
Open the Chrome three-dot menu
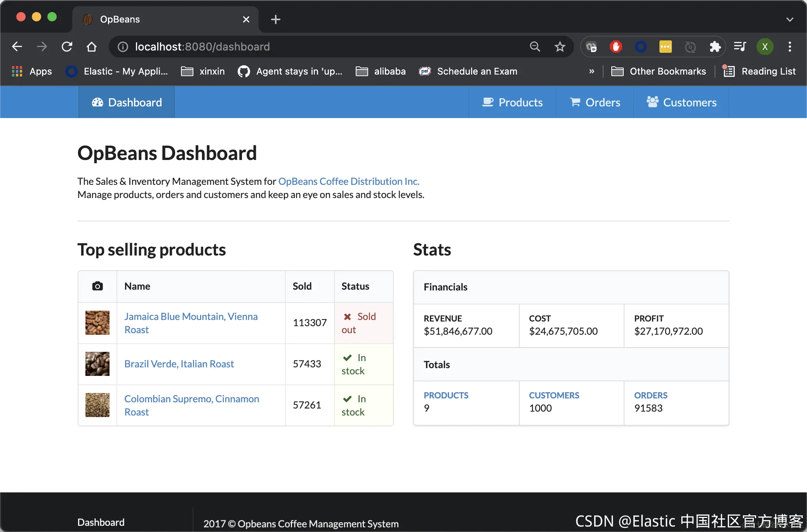[789, 47]
